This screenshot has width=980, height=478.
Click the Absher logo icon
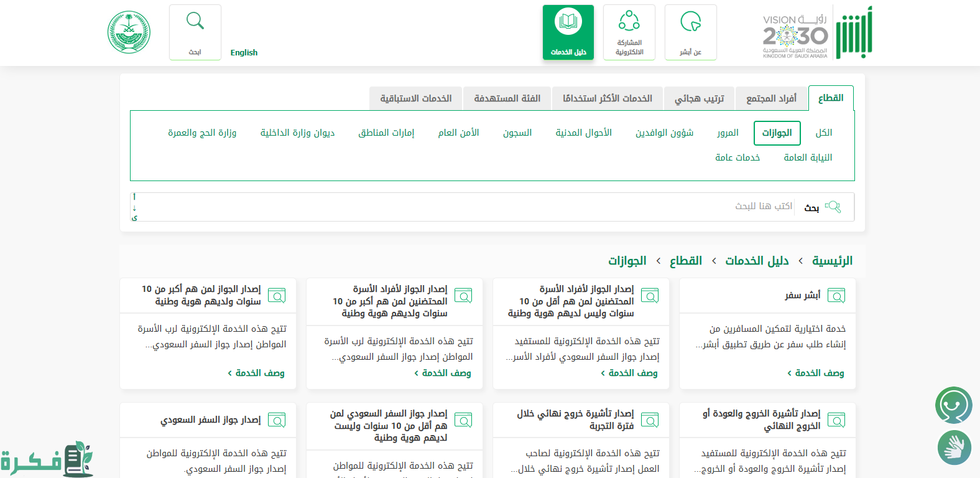(x=853, y=33)
